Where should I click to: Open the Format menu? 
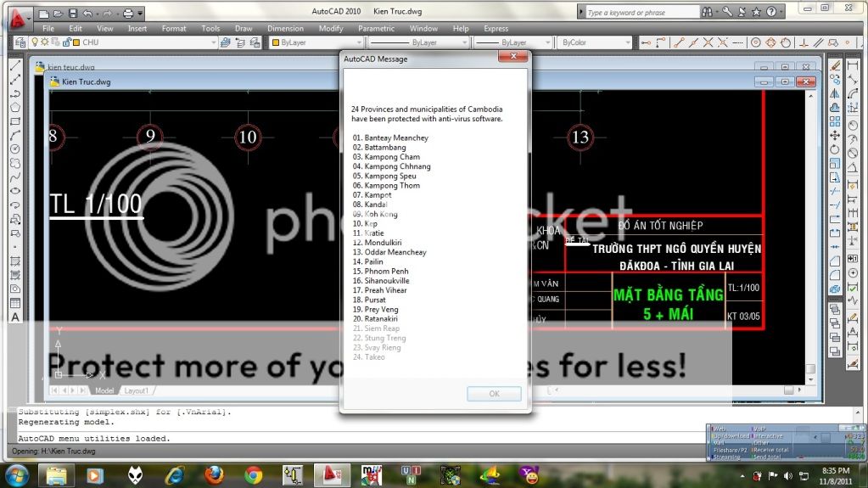coord(174,28)
